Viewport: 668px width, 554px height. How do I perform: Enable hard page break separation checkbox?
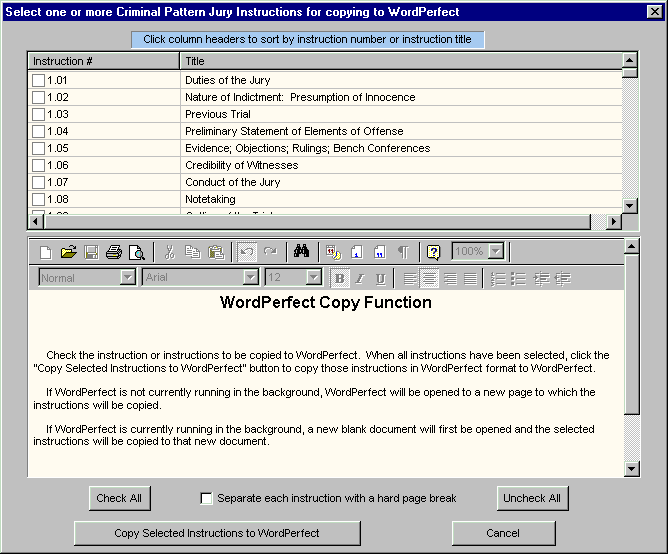(x=206, y=498)
